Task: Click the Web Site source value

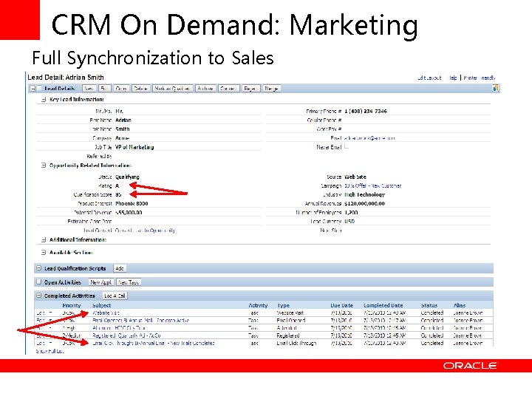Action: point(355,177)
